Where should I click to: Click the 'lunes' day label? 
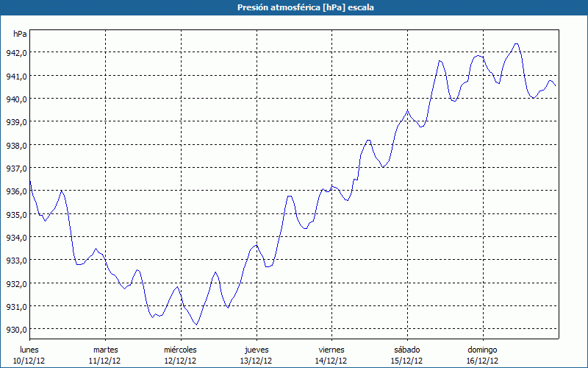tap(29, 349)
